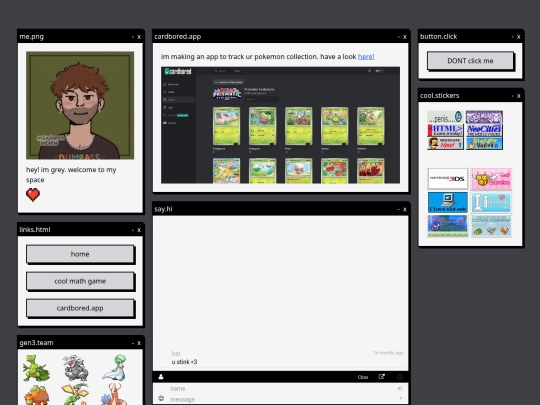The image size is (540, 405).
Task: Open the 'here!' link in cardbored.app
Action: click(x=366, y=56)
